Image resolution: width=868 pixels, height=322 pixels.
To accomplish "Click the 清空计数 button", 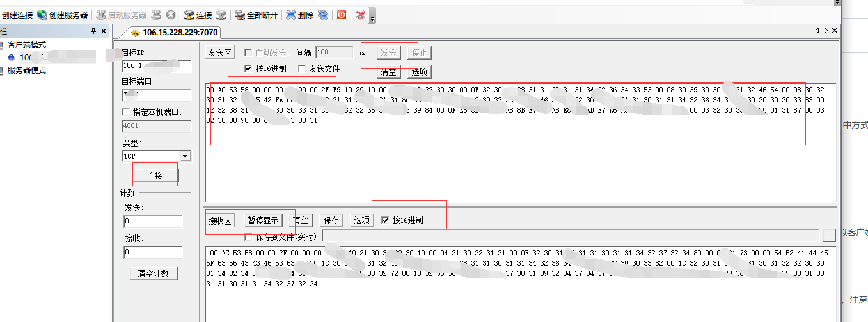I will 154,274.
